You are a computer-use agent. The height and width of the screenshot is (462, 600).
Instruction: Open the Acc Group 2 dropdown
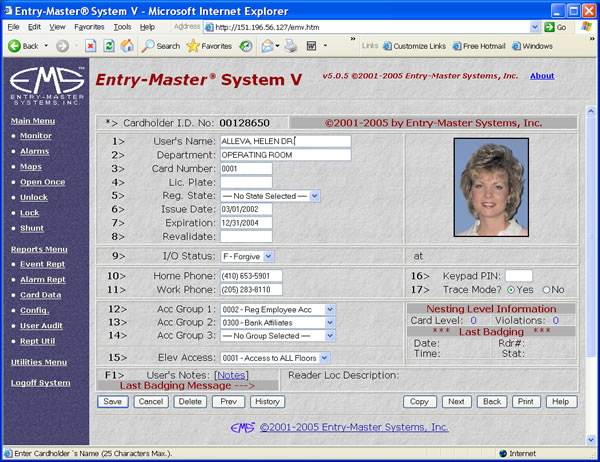point(330,323)
